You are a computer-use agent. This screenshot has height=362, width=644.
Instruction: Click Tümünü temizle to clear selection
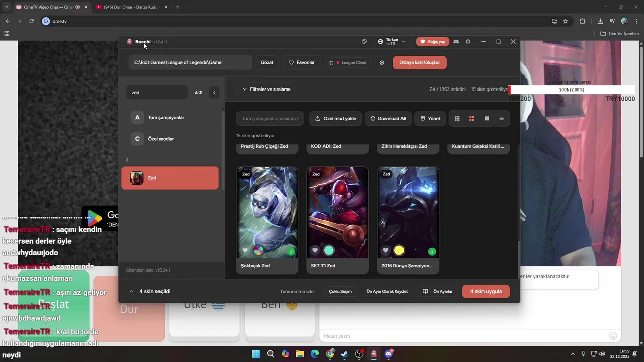tap(297, 292)
